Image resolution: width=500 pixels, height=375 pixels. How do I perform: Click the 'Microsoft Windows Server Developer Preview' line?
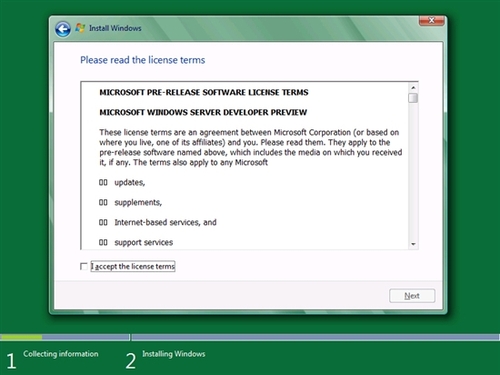click(x=203, y=112)
